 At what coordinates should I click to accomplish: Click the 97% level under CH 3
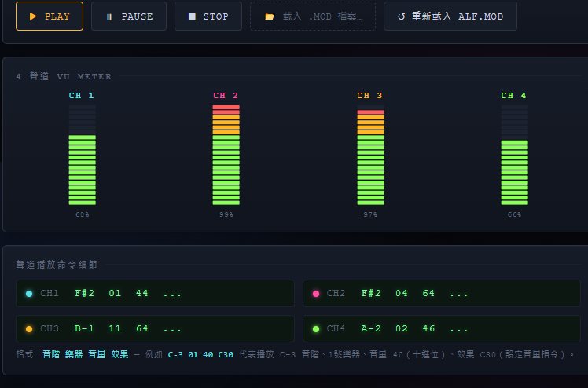370,214
